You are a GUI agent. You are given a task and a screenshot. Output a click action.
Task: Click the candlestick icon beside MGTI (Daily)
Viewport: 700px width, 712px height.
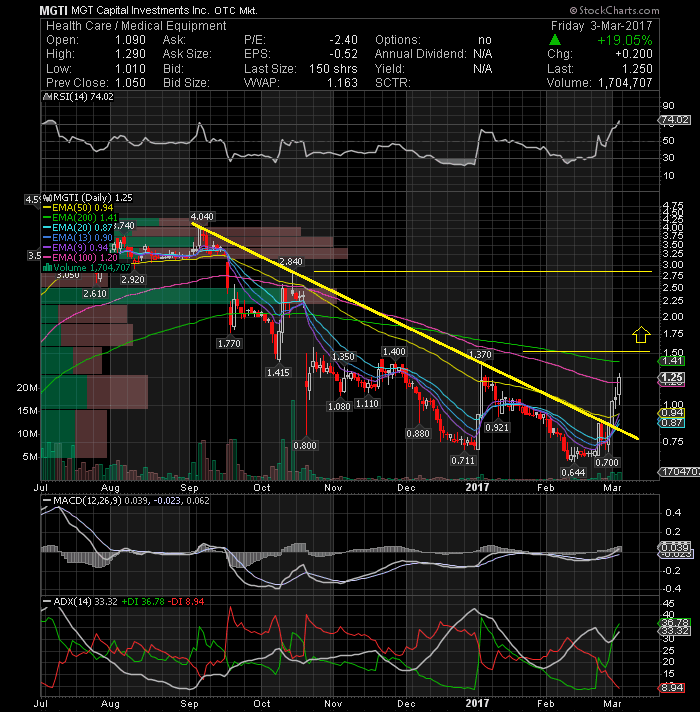(47, 198)
